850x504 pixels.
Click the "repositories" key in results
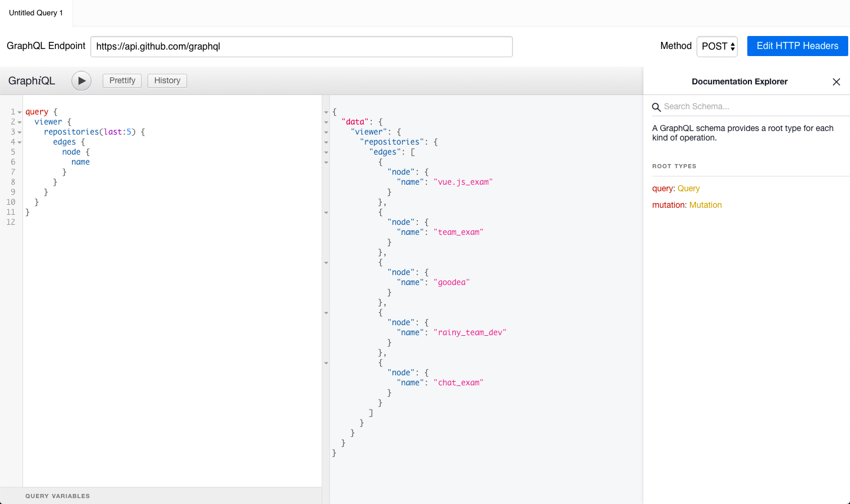point(392,142)
